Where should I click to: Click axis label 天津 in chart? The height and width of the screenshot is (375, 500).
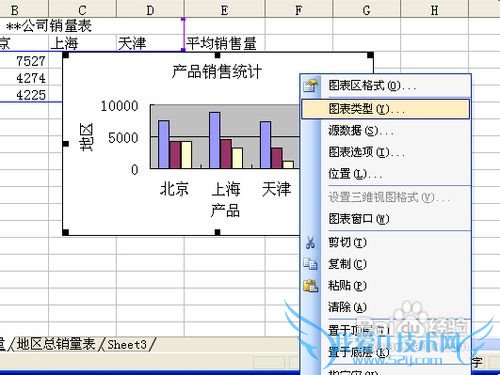coord(276,189)
